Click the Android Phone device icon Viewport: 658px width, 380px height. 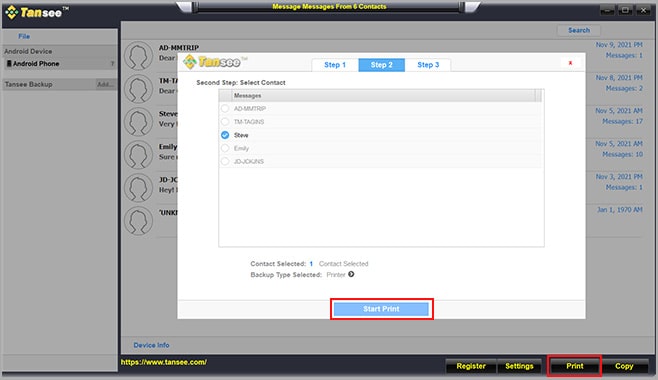[9, 64]
